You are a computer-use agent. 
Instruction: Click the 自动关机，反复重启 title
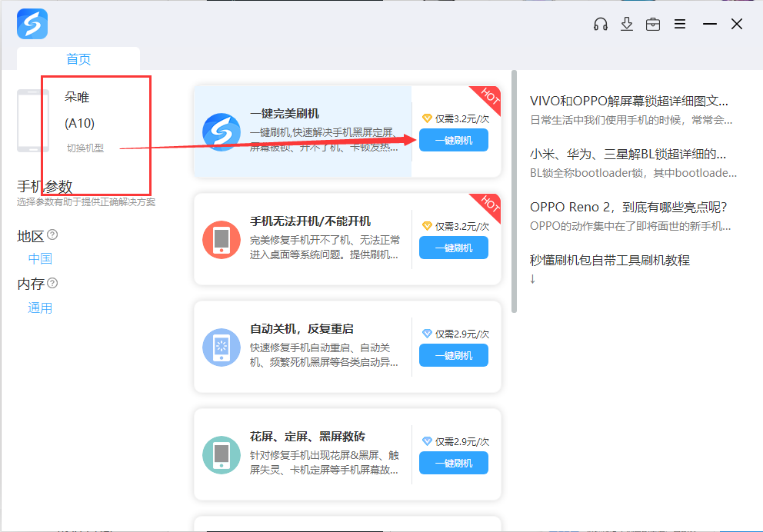302,329
